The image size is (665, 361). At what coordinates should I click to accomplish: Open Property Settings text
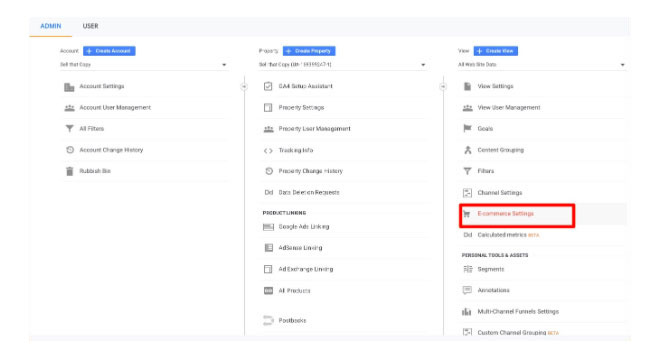tap(301, 108)
